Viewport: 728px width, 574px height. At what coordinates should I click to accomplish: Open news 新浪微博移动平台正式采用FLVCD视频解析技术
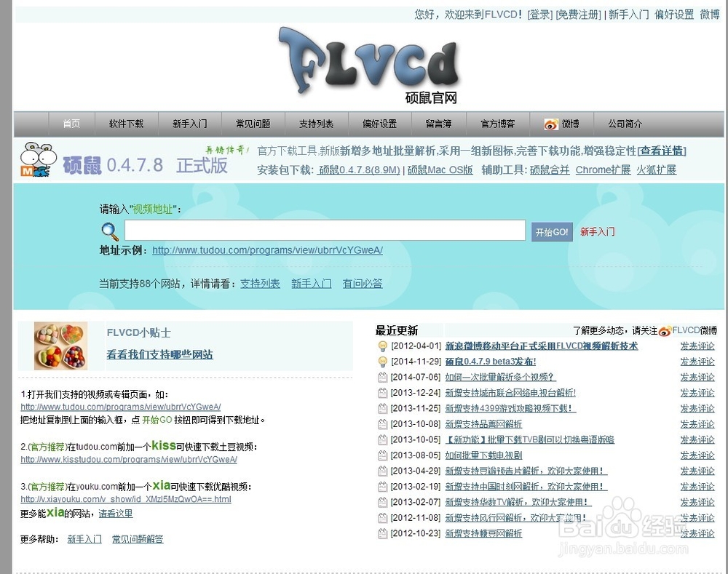[x=542, y=346]
